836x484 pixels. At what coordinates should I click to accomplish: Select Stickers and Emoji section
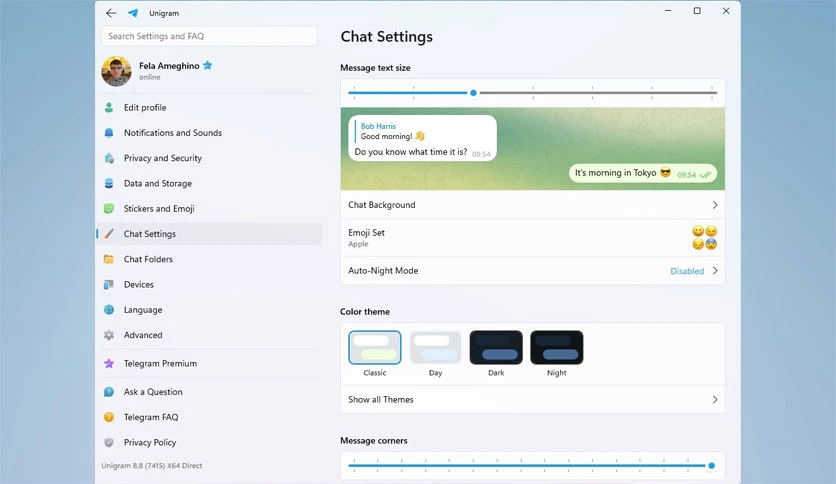pos(210,208)
